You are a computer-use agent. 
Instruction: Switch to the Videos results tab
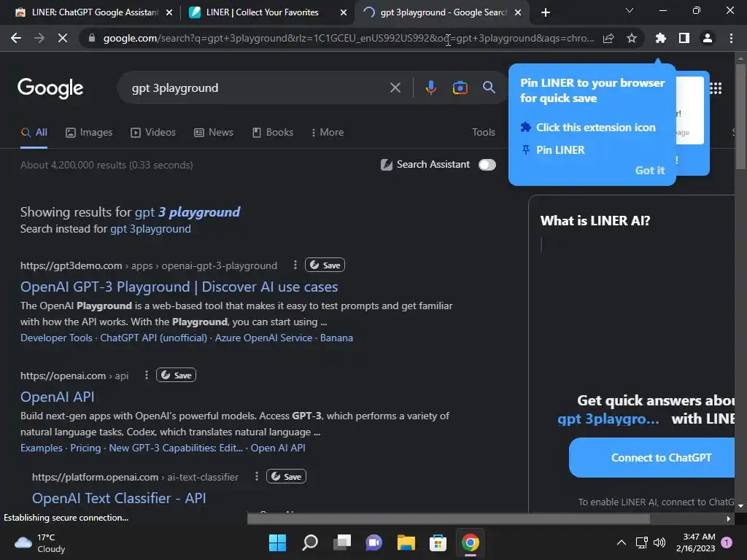click(x=153, y=133)
